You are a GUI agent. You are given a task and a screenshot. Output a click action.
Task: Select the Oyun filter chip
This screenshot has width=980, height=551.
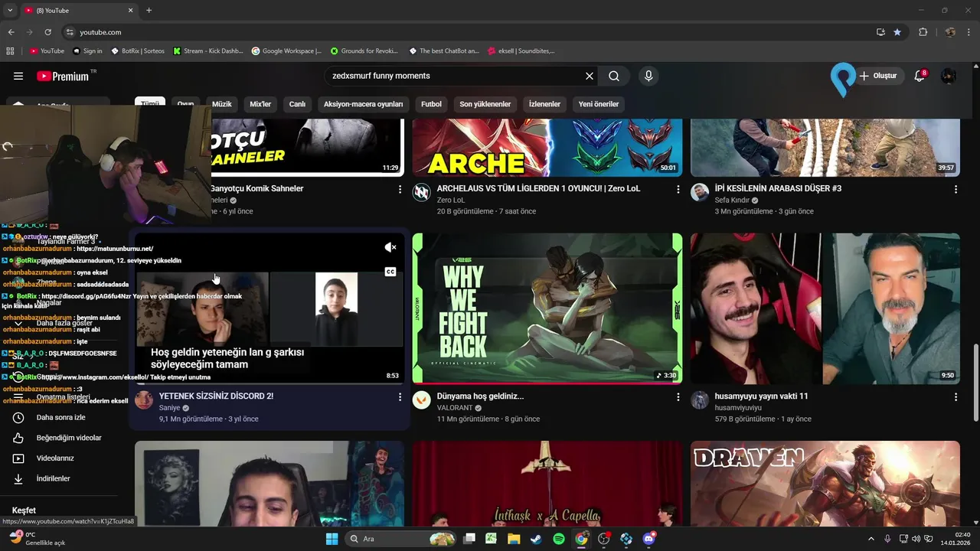pos(185,104)
